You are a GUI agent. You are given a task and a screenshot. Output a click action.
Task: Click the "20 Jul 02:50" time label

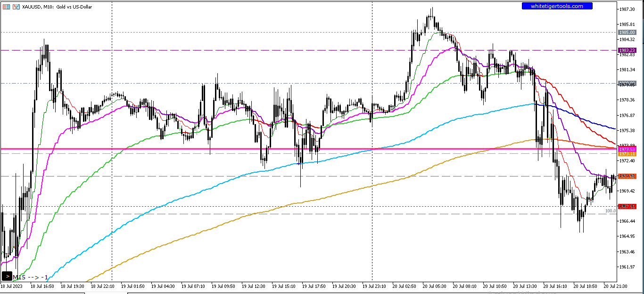pyautogui.click(x=405, y=286)
